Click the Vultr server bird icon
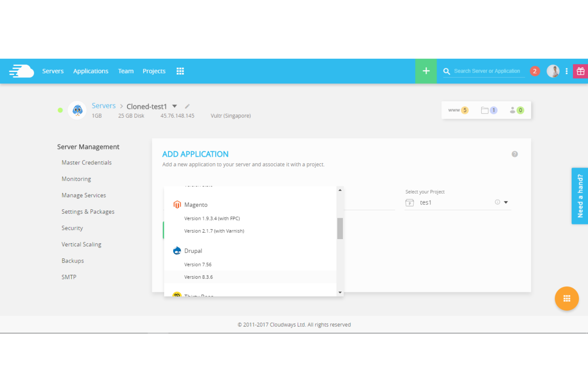 tap(77, 110)
